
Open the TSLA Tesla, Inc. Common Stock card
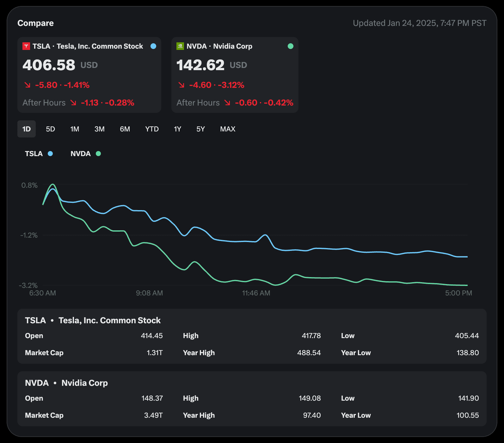click(x=89, y=75)
